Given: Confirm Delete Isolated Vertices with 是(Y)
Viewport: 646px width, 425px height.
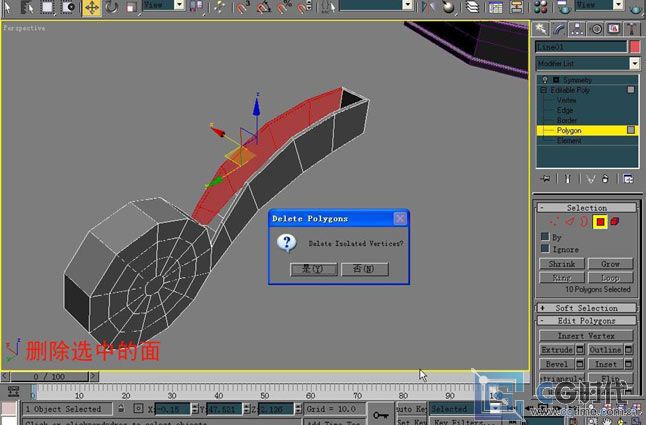Looking at the screenshot, I should pyautogui.click(x=313, y=269).
